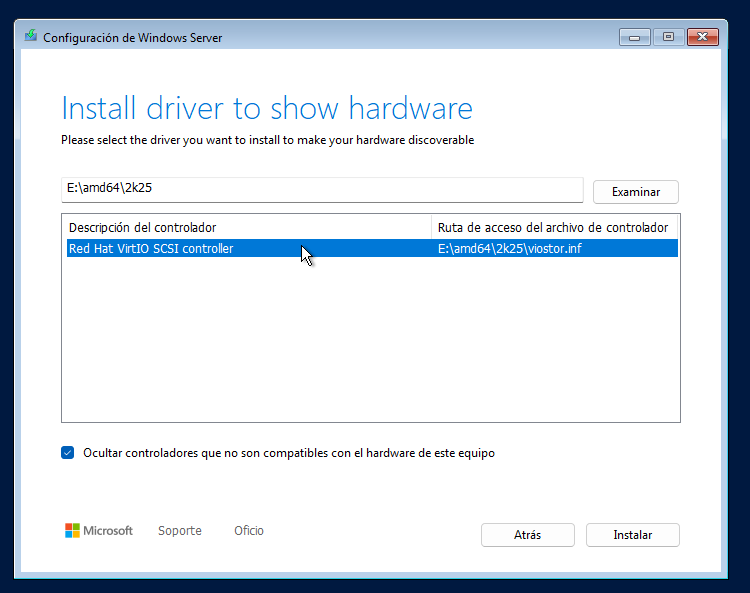Click empty area of the driver list
Viewport: 750px width, 593px height.
click(370, 340)
